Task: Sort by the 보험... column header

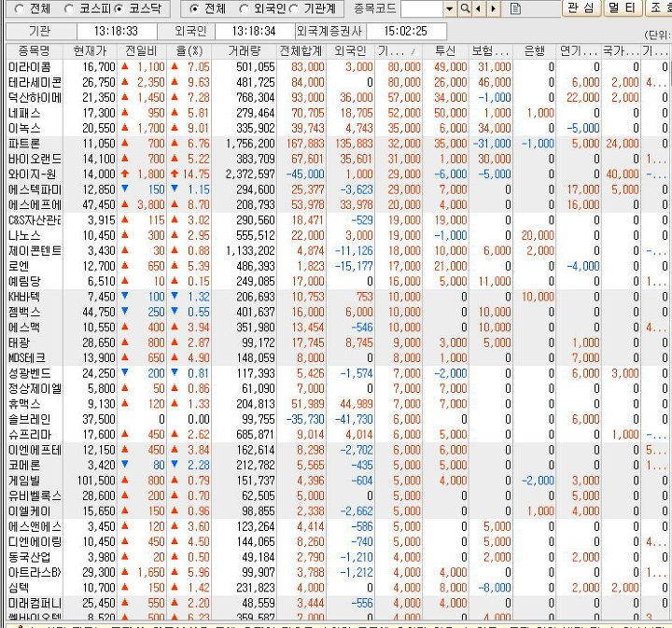Action: (x=491, y=51)
